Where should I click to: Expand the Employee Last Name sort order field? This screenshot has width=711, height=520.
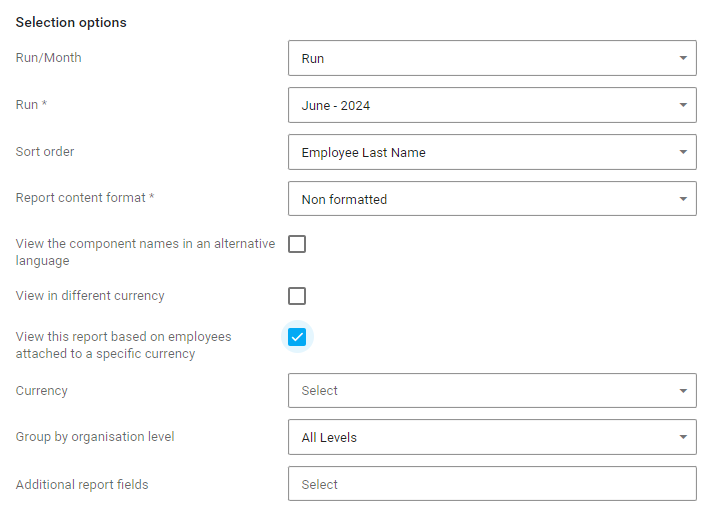[480, 152]
